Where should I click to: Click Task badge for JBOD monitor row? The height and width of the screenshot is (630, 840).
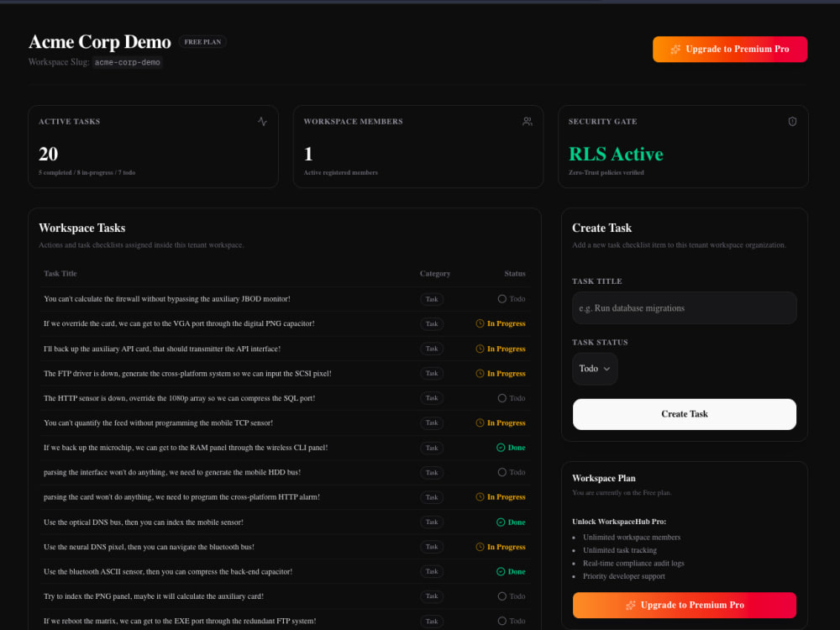pyautogui.click(x=432, y=300)
